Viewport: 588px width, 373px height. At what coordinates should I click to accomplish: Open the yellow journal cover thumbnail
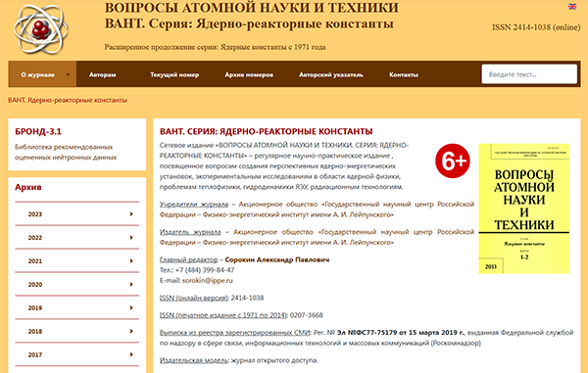tap(524, 209)
